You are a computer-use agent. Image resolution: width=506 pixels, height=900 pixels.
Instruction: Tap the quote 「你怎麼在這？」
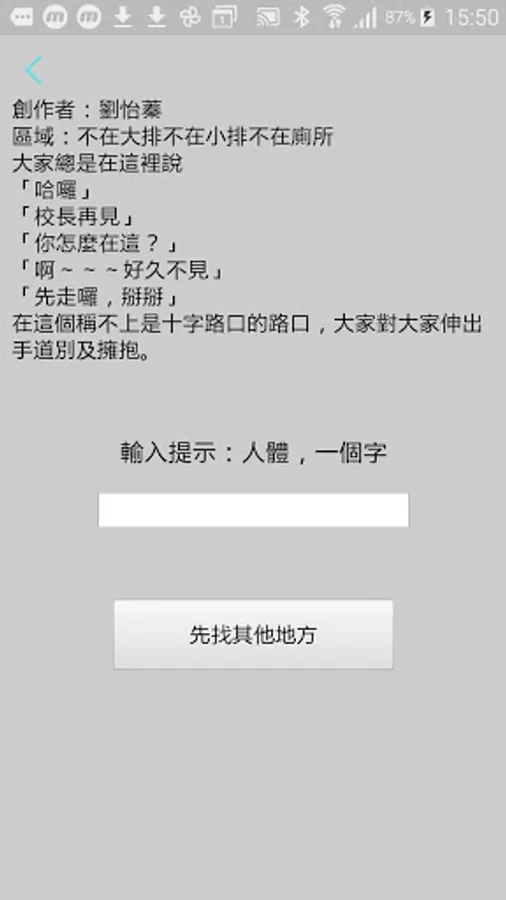97,244
